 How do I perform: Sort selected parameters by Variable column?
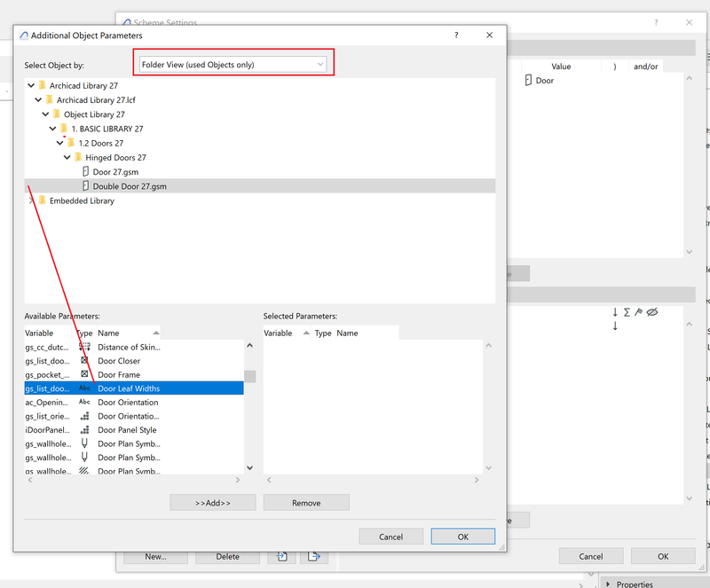287,333
